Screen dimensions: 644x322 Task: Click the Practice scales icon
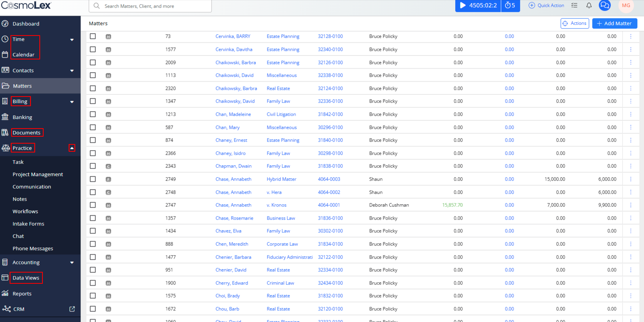[5, 148]
